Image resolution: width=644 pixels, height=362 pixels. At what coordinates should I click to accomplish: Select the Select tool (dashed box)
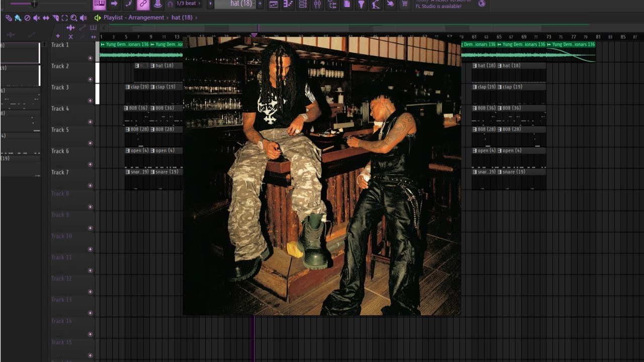64,18
